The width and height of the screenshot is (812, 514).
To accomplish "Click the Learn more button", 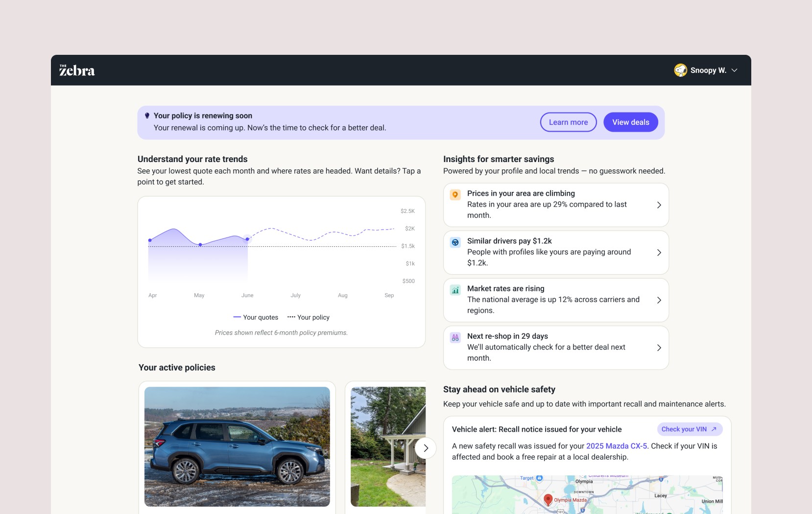I will [568, 122].
